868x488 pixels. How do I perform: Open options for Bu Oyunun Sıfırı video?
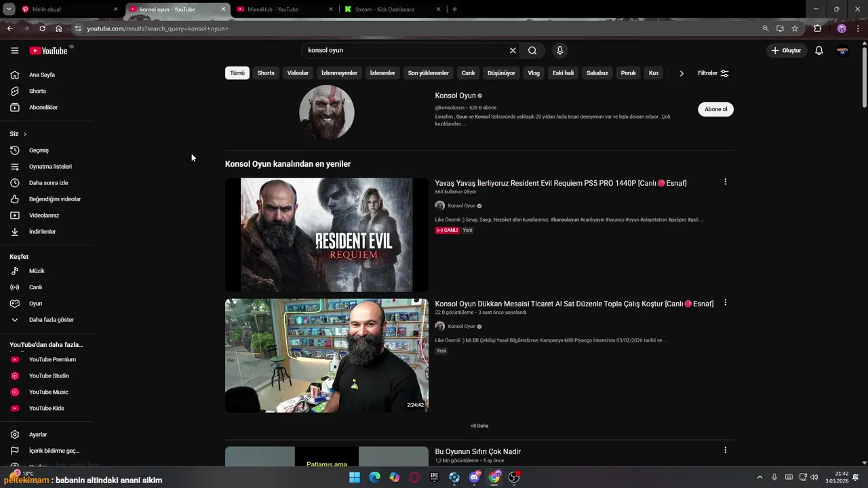click(725, 450)
